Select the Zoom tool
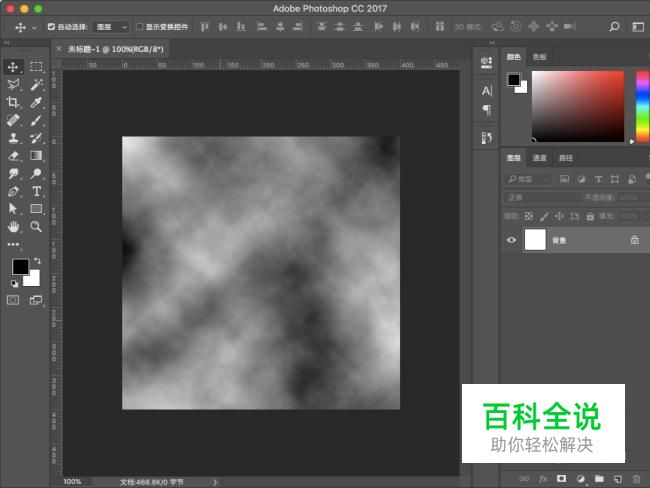This screenshot has width=650, height=488. 36,227
